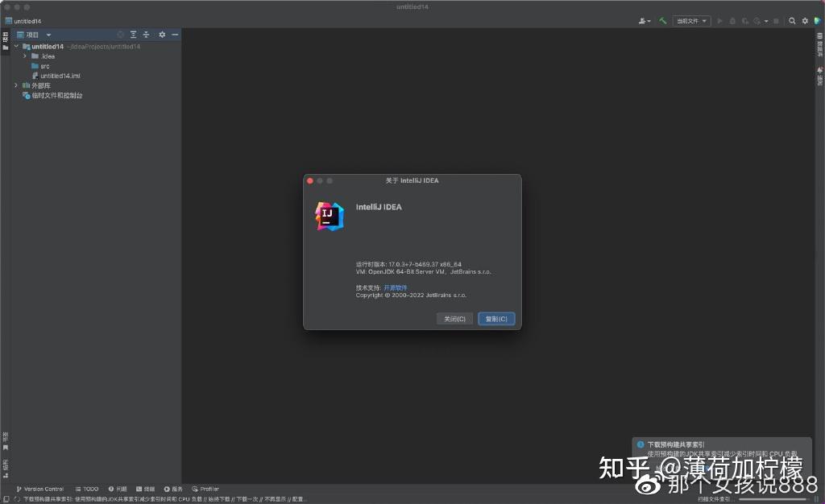The width and height of the screenshot is (825, 504).
Task: Open IDE settings via top-right gear icon
Action: click(805, 20)
